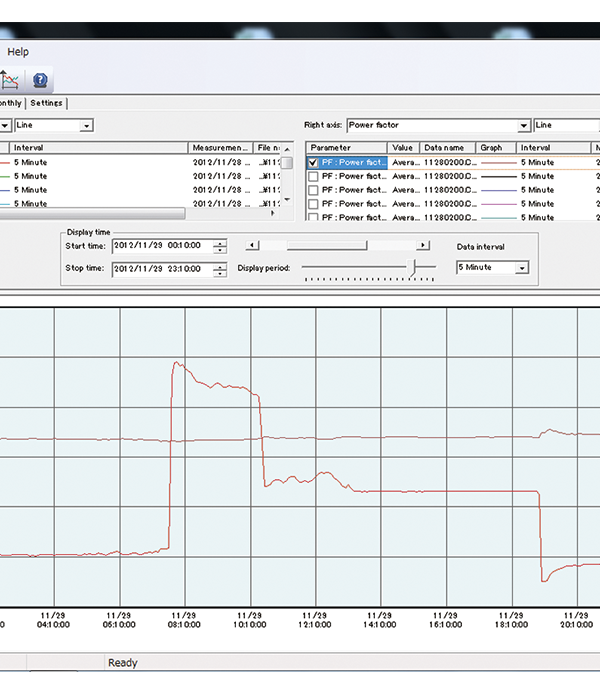Click the blue help question-mark toolbar icon

pyautogui.click(x=40, y=80)
